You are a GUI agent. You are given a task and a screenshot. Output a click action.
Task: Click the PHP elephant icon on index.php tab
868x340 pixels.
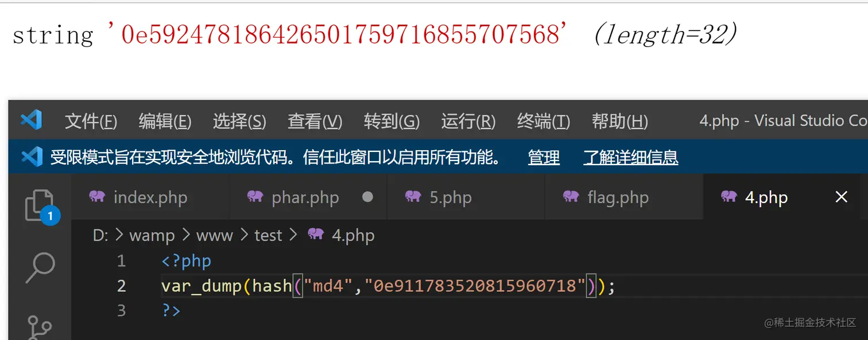97,197
